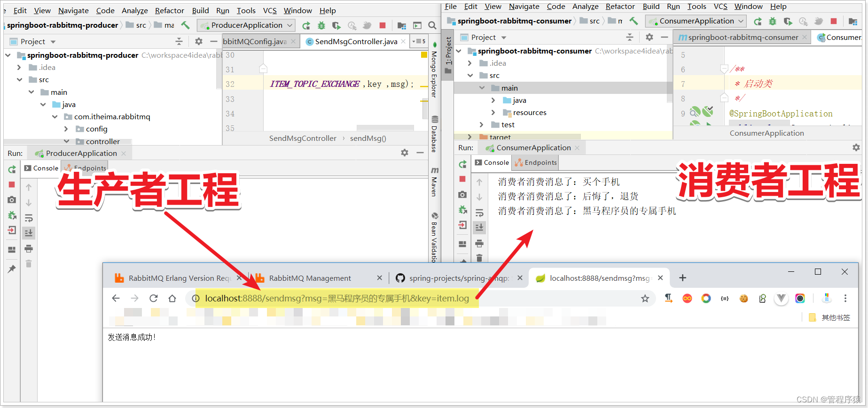Pin the producer Run tab

pos(12,269)
